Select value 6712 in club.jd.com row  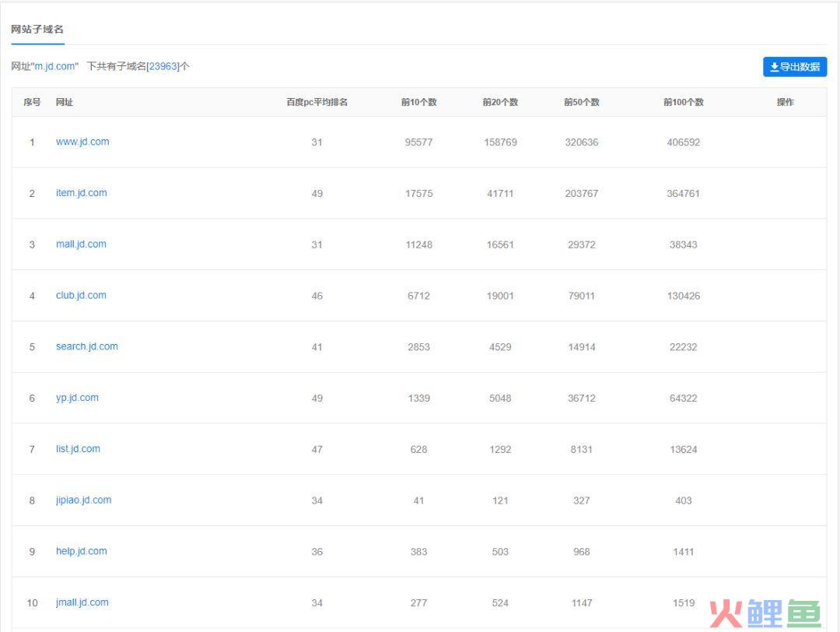(x=419, y=296)
